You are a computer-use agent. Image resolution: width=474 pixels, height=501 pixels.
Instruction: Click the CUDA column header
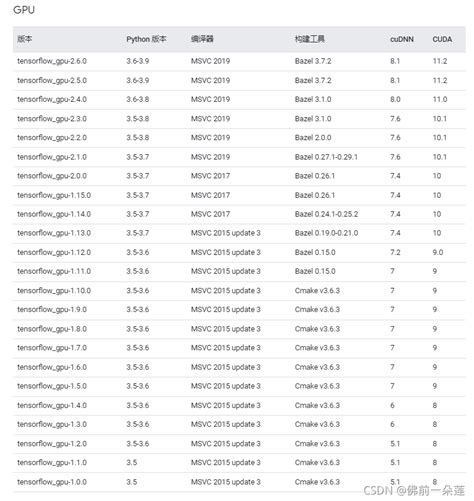point(442,39)
